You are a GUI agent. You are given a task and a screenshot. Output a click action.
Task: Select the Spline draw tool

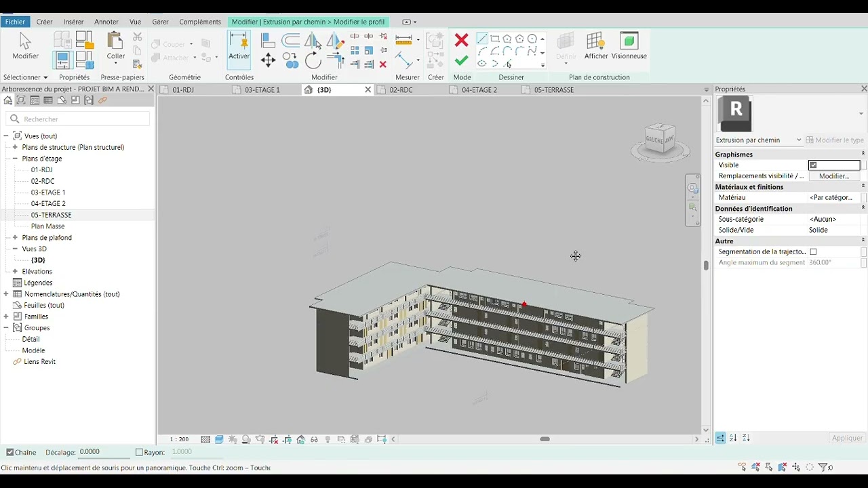(x=532, y=51)
